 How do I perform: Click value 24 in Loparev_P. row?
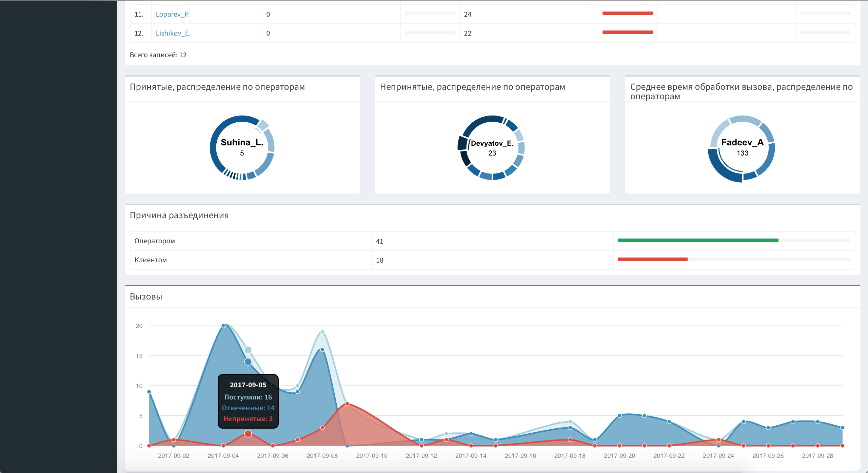tap(468, 14)
